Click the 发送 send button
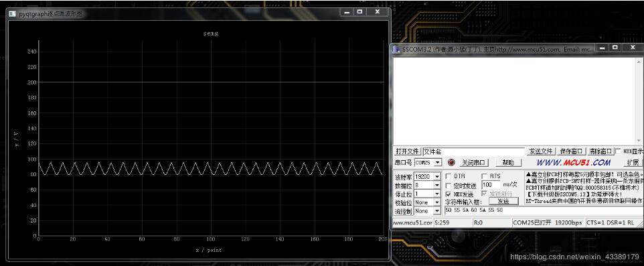 [x=503, y=202]
